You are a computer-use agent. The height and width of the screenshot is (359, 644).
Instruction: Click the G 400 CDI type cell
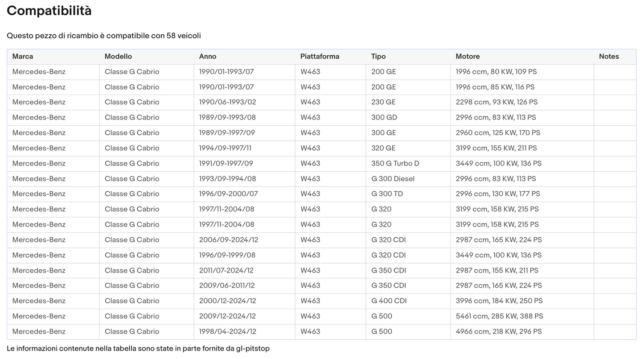(x=389, y=301)
